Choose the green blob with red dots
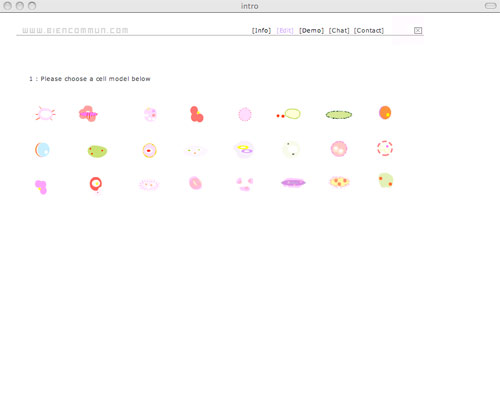 tap(97, 151)
